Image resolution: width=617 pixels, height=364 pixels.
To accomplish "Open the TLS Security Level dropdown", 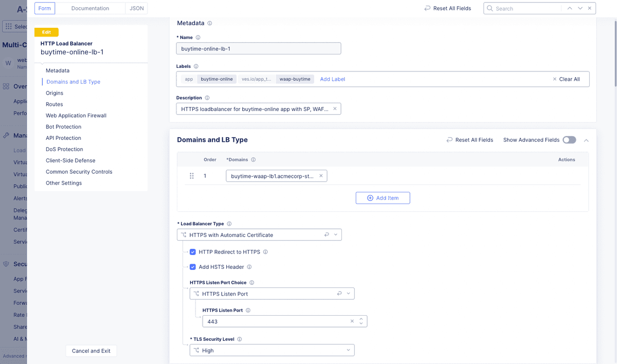I will coord(348,350).
